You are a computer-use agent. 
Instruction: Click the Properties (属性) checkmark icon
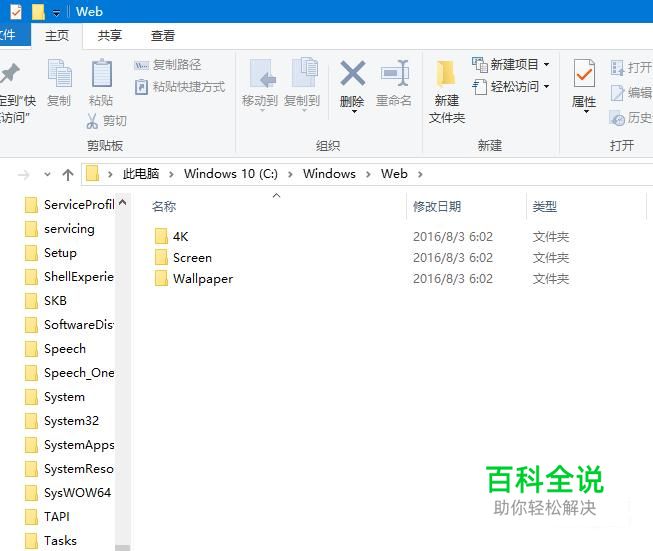584,72
